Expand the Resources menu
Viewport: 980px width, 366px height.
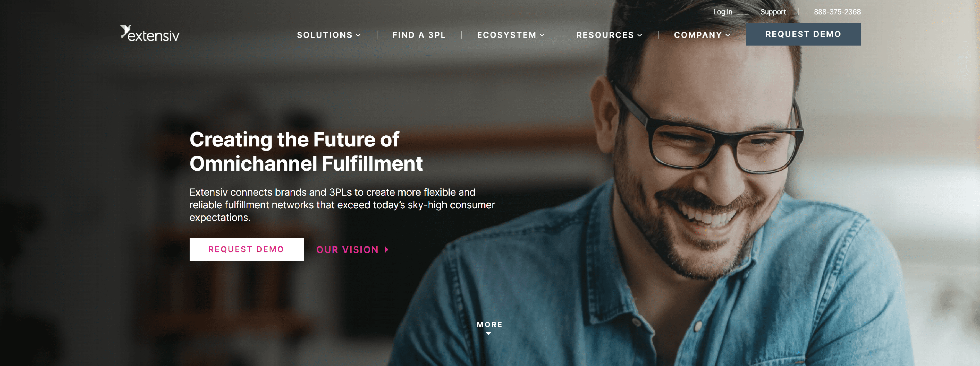(609, 35)
